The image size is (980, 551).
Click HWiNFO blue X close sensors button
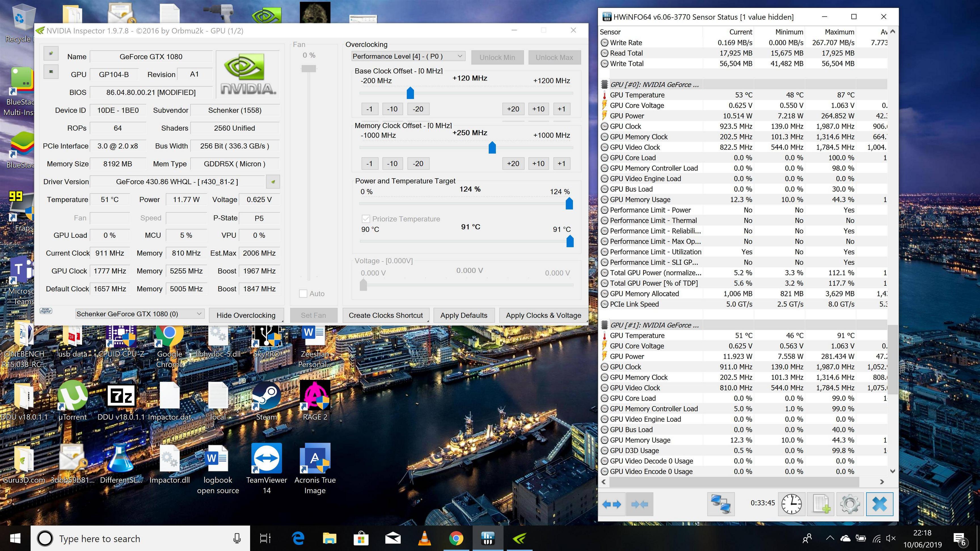click(880, 504)
